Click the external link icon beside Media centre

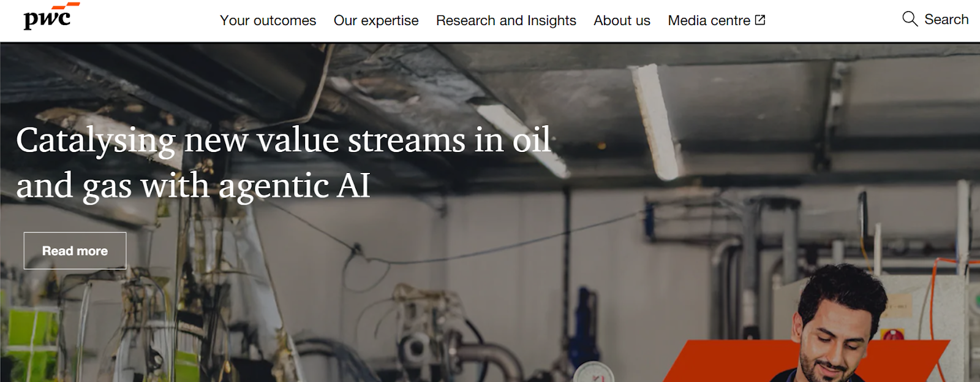tap(760, 20)
